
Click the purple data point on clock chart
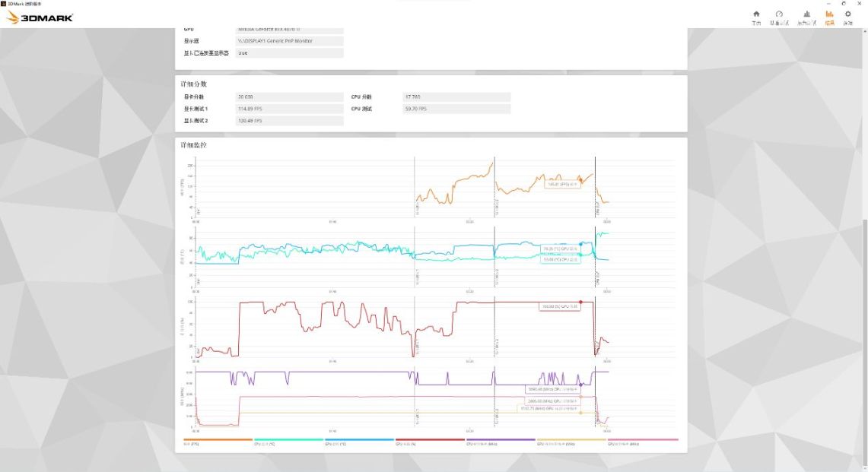tap(580, 385)
